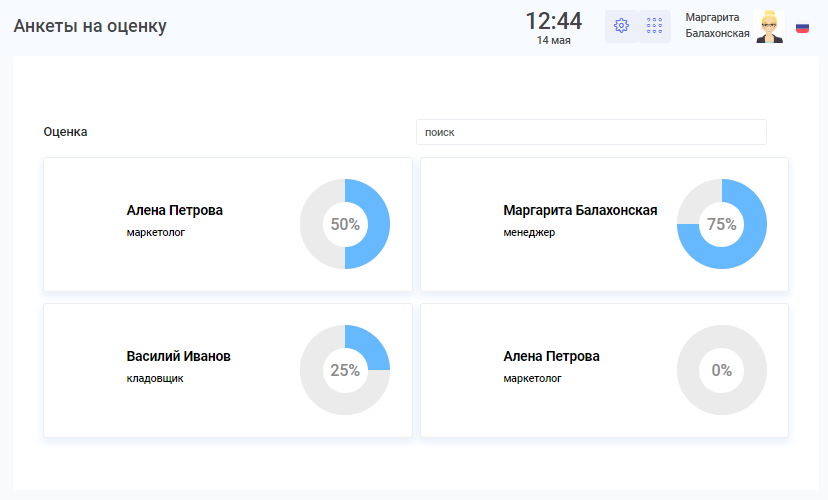Viewport: 828px width, 500px height.
Task: Open Алена Петрова name in 0% card
Action: (x=552, y=357)
